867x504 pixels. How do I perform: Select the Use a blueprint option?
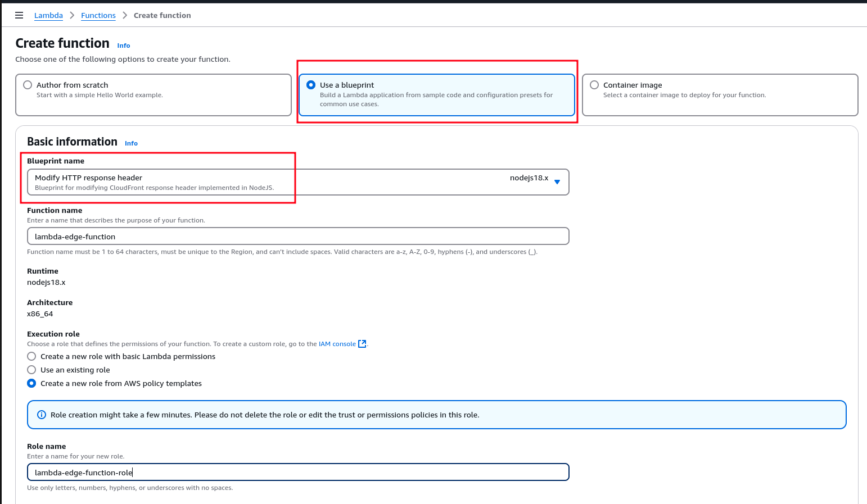[311, 85]
